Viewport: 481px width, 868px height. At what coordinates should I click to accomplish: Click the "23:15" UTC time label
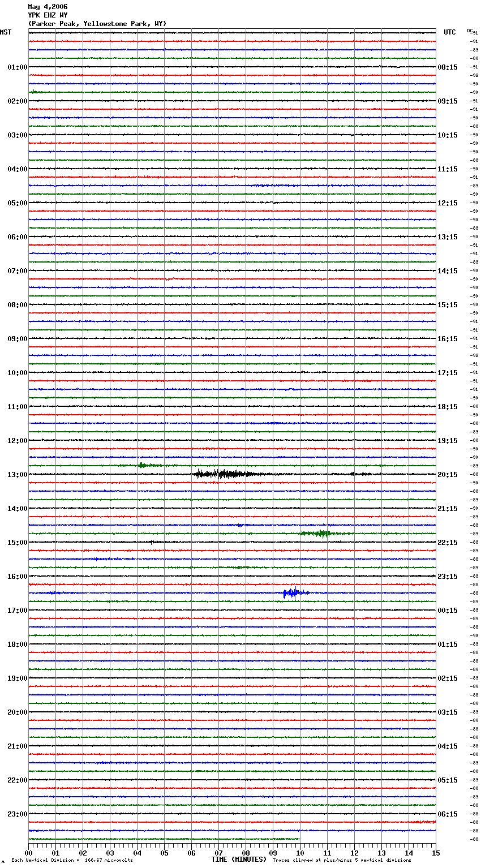(x=448, y=577)
